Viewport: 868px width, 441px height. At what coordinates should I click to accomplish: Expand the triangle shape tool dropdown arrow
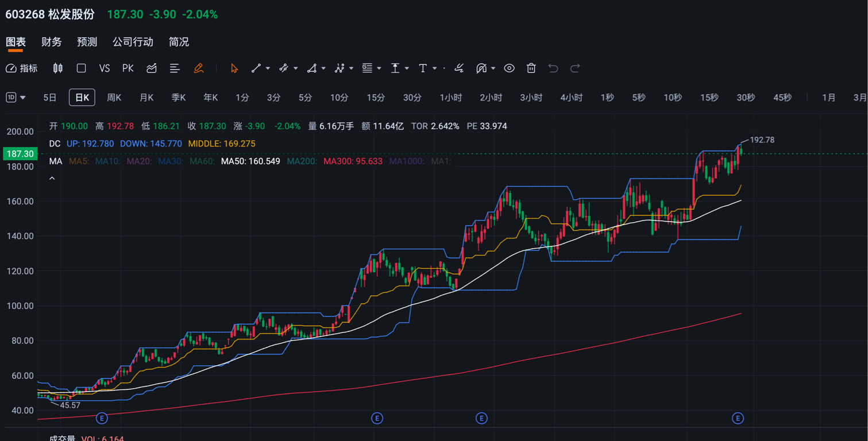point(323,68)
